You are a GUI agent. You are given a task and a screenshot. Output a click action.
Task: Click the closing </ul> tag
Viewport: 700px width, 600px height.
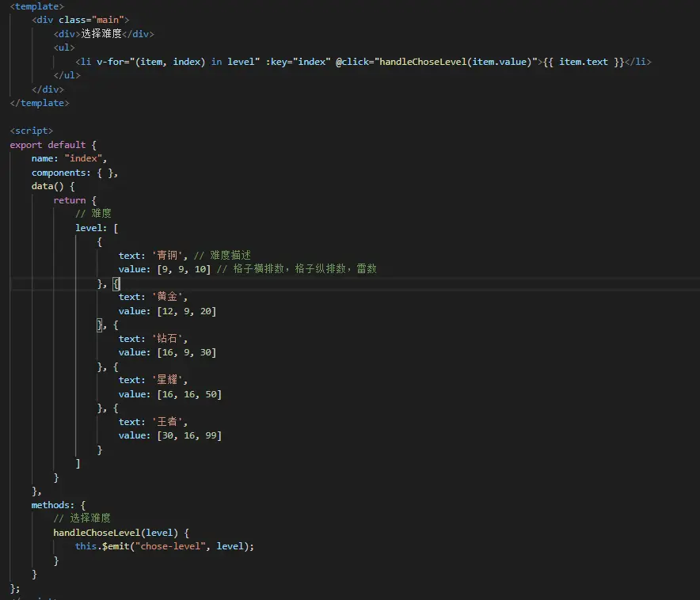pos(67,75)
